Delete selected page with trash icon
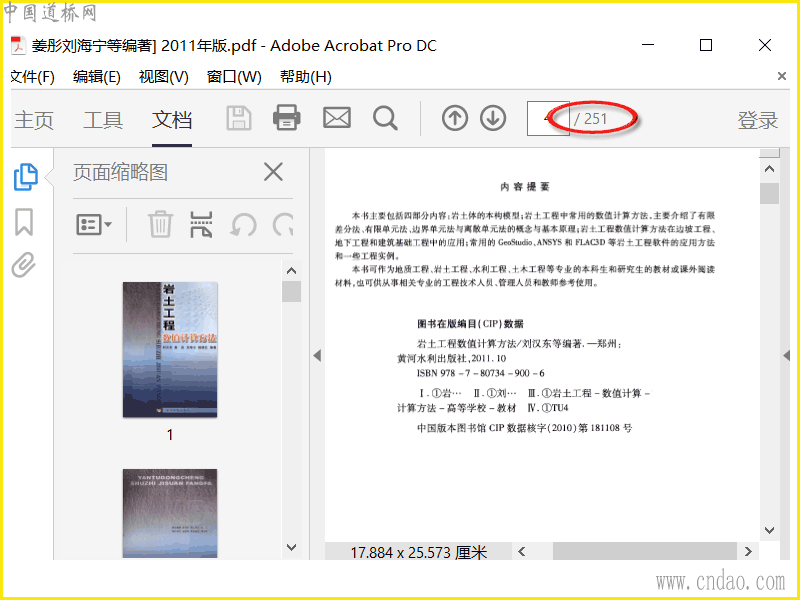This screenshot has height=600, width=800. 160,224
